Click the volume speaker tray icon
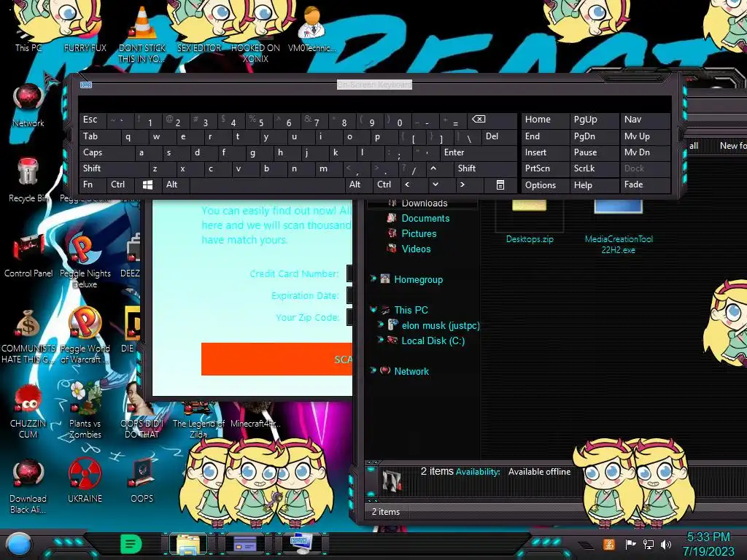 click(666, 544)
